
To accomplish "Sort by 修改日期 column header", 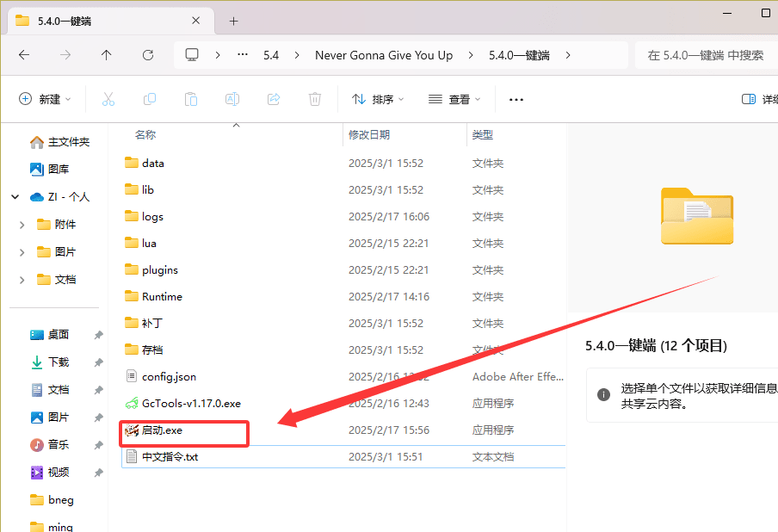I will pos(369,134).
